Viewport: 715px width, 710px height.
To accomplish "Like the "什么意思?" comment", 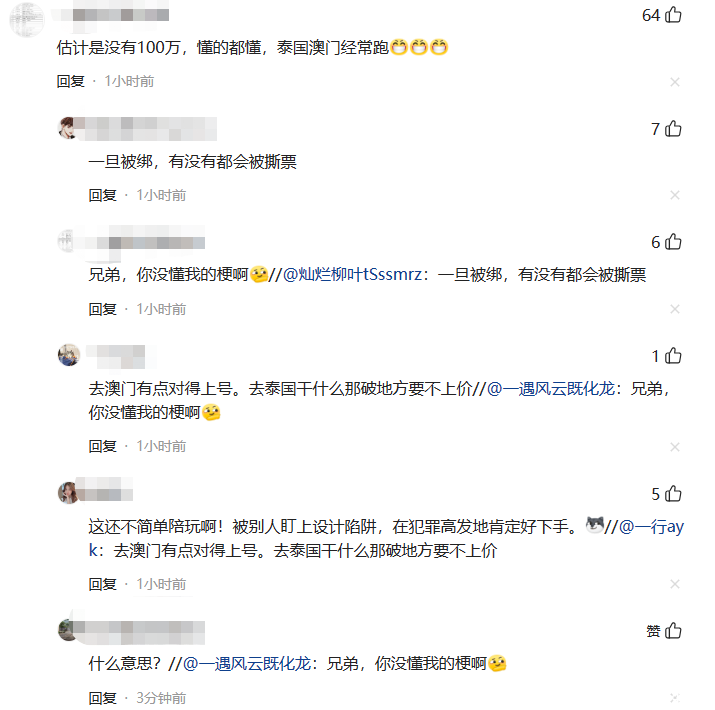I will 673,631.
